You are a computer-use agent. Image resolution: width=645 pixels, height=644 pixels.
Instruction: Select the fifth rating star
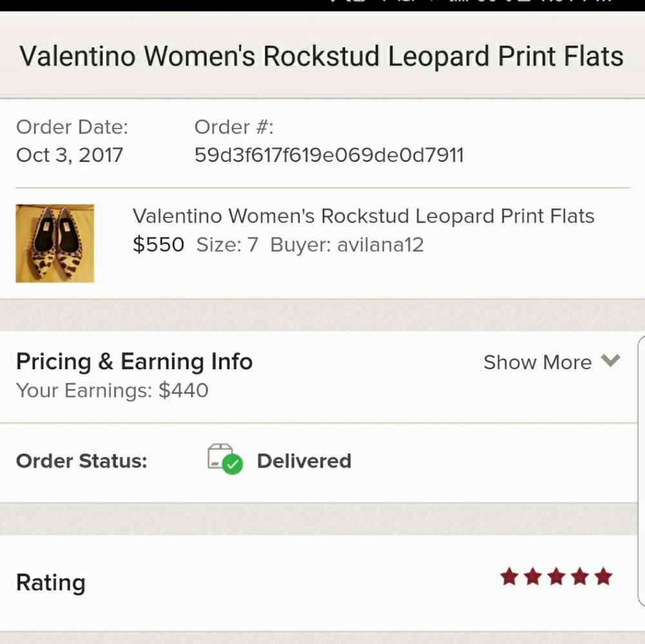pos(604,576)
